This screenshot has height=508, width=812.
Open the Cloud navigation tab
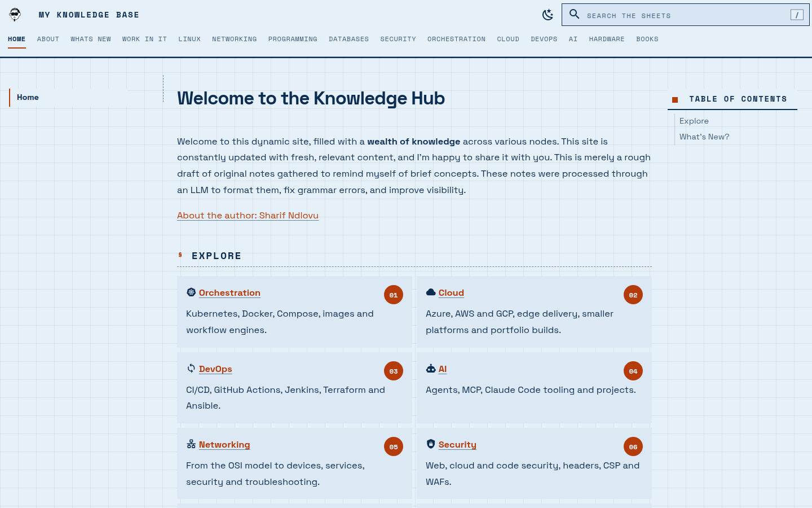click(x=508, y=40)
